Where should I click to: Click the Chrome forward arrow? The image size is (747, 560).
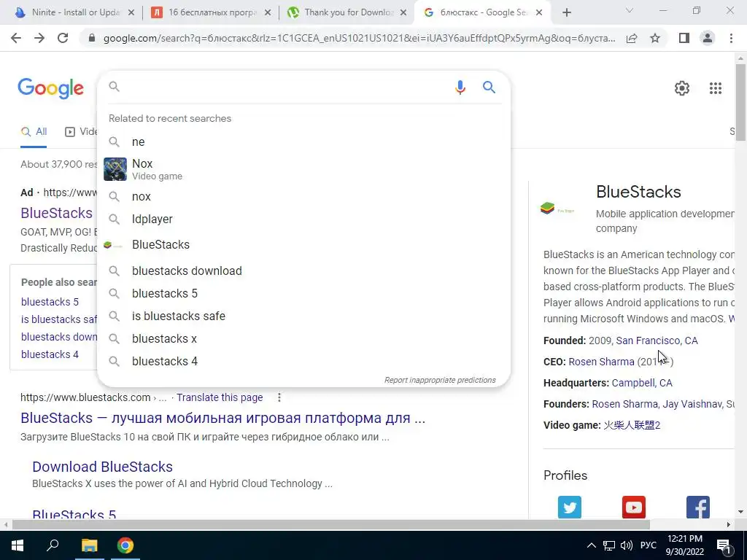click(x=39, y=38)
